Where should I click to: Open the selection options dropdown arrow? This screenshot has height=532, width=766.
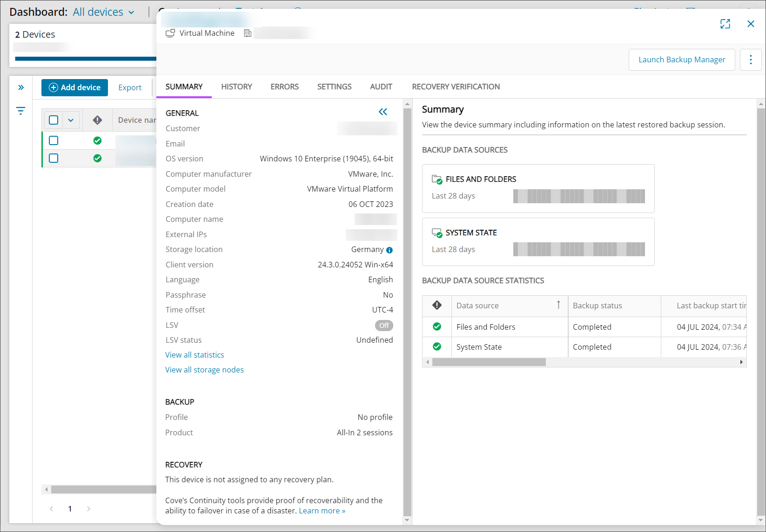coord(71,120)
